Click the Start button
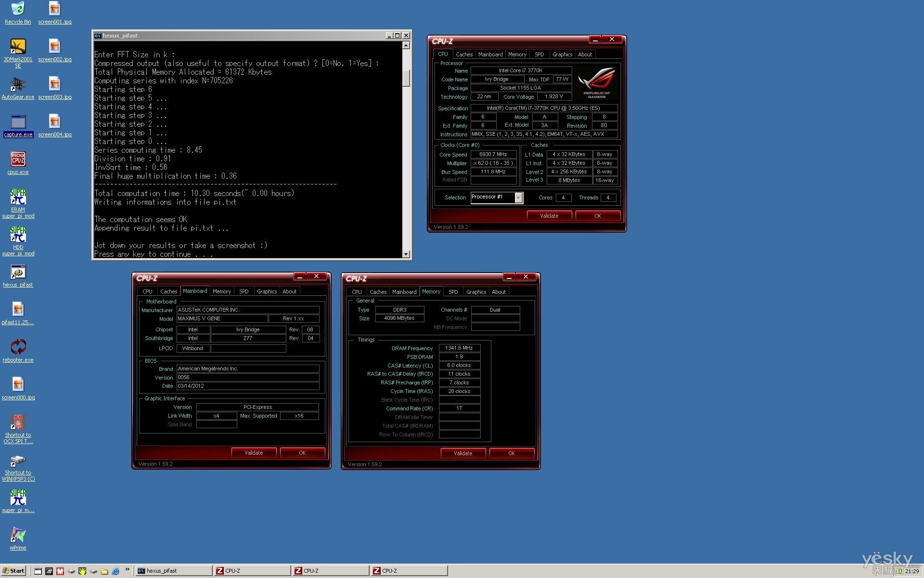 (13, 571)
